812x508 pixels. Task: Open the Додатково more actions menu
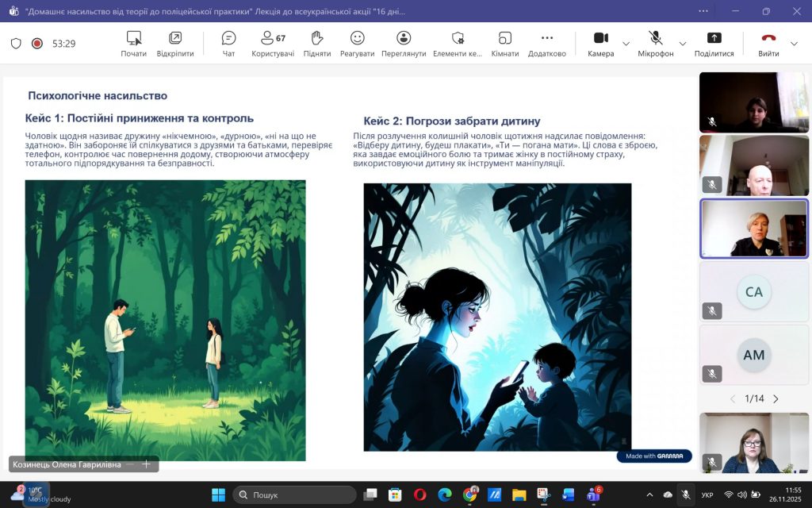[546, 43]
